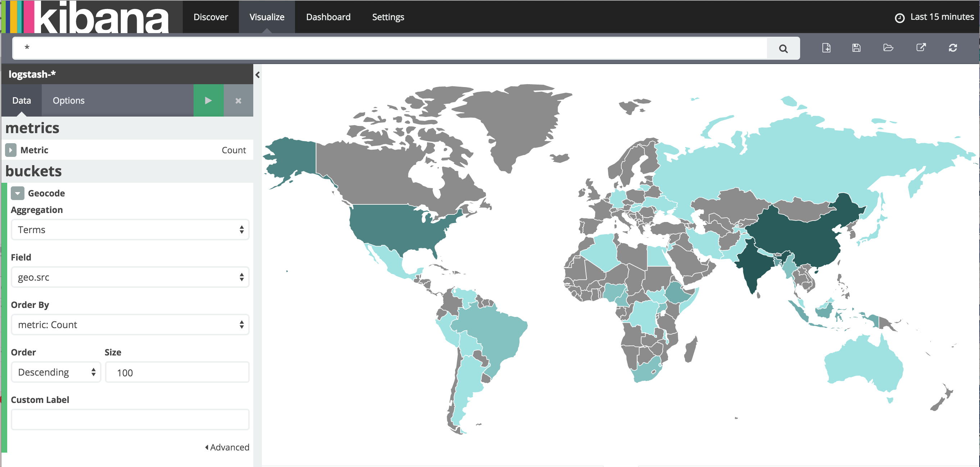Discard changes with the gray X button

[238, 100]
